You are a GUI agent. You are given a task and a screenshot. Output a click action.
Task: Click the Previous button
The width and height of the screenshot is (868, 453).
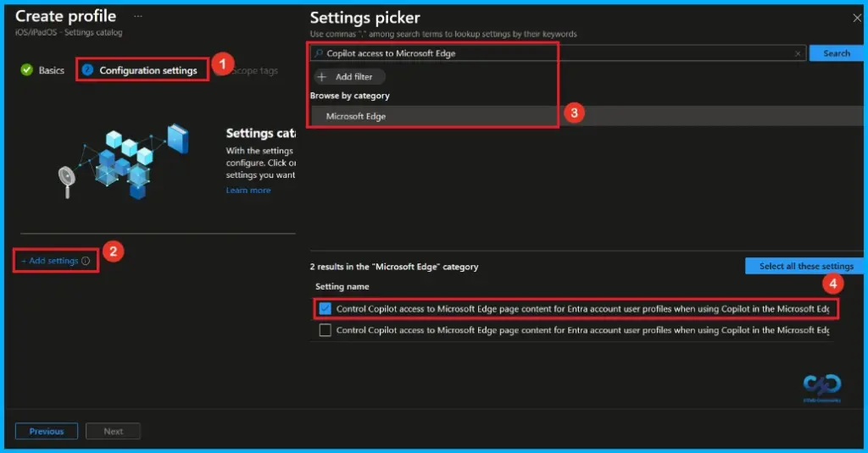click(47, 432)
